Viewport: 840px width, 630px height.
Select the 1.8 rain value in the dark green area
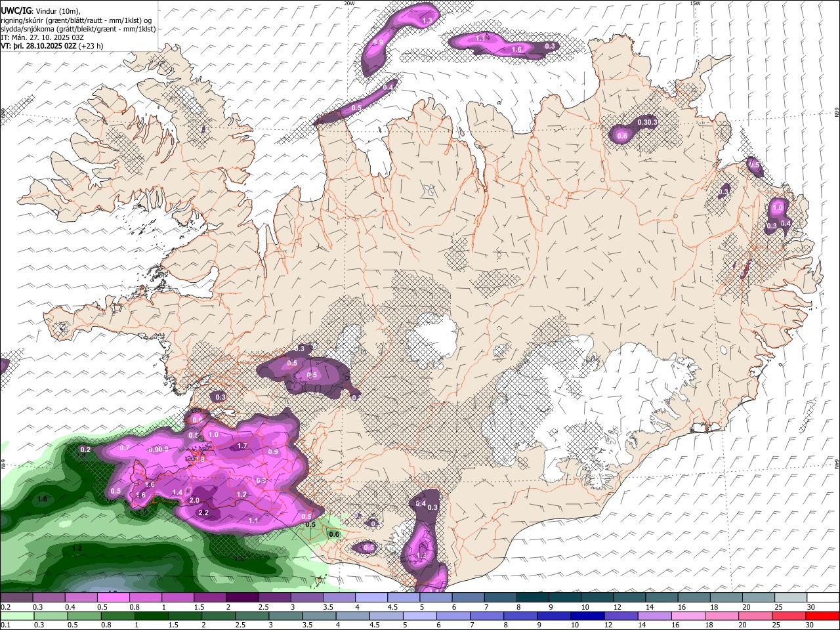[x=43, y=499]
